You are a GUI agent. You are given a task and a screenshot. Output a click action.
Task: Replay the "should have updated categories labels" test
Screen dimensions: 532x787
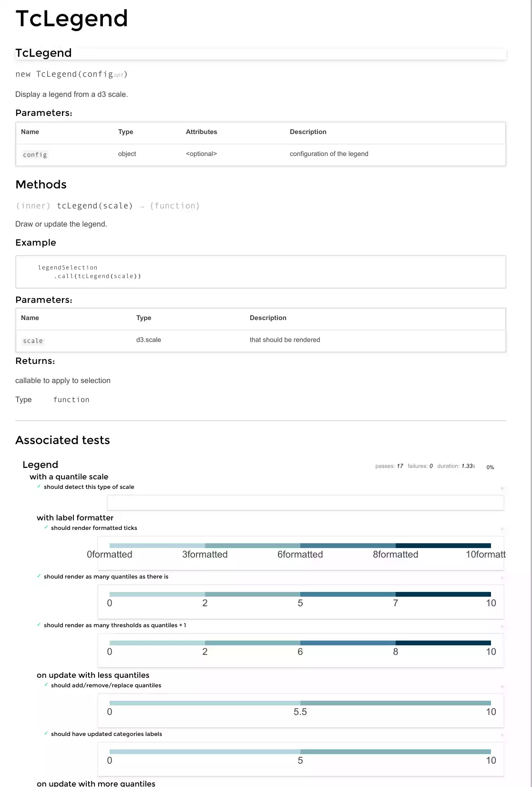pos(502,735)
